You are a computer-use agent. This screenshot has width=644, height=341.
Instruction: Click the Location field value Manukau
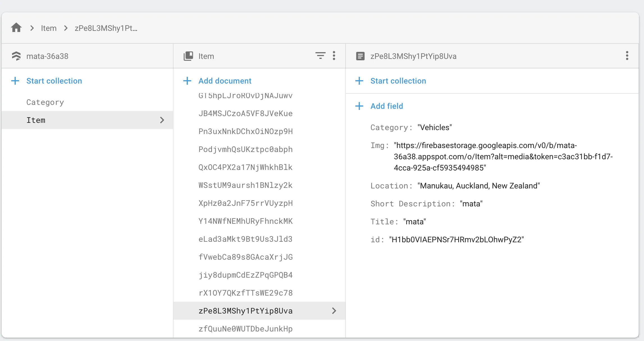tap(478, 186)
